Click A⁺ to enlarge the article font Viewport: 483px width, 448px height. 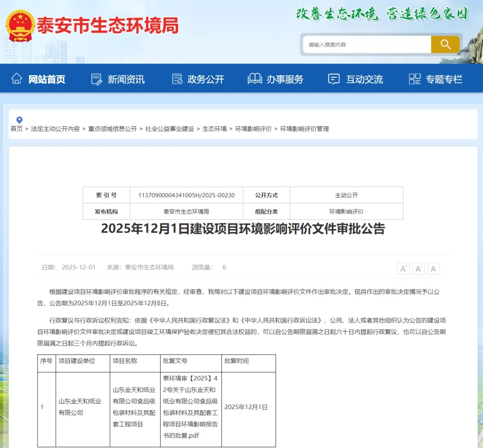(x=403, y=269)
